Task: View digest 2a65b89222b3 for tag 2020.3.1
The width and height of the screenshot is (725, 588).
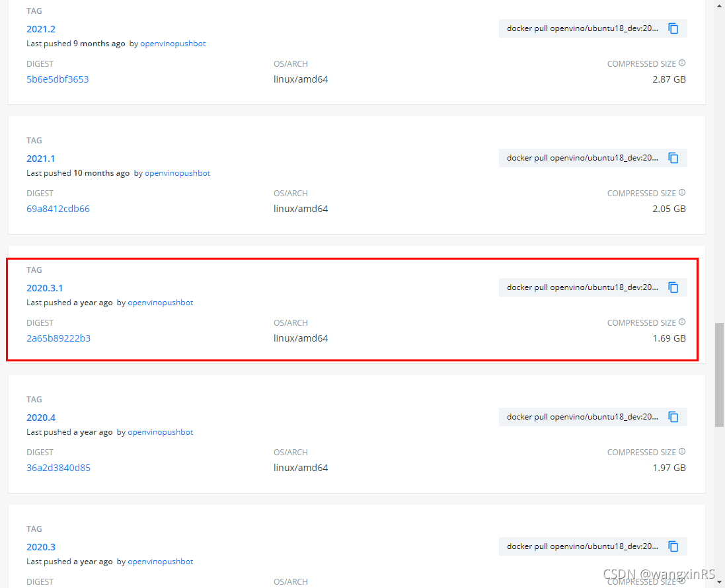Action: click(x=58, y=338)
